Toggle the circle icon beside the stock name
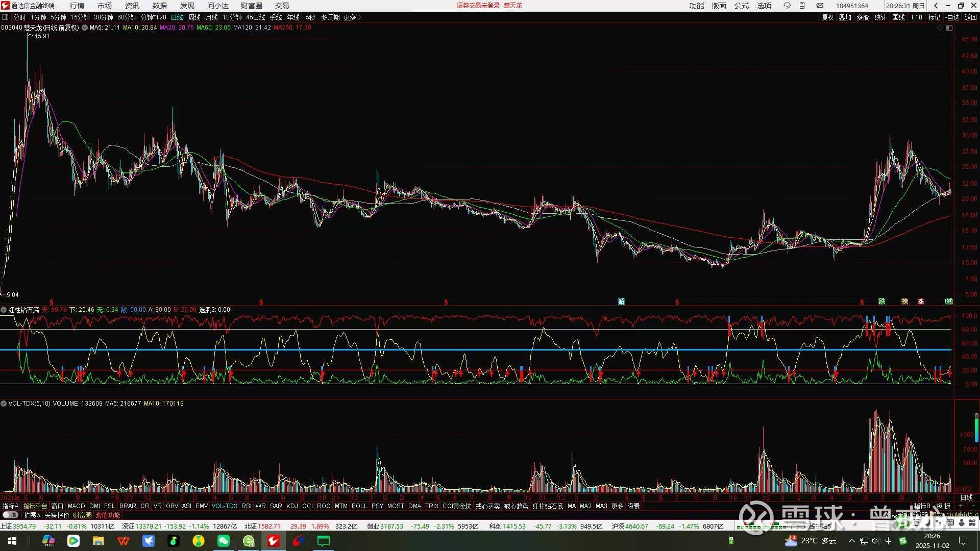The image size is (980, 551). pyautogui.click(x=85, y=28)
